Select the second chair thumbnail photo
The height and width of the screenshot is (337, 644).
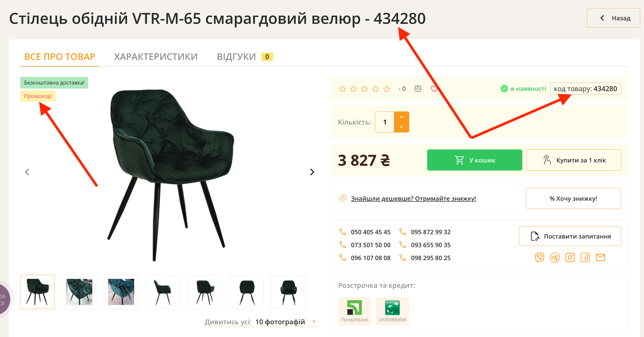(79, 292)
